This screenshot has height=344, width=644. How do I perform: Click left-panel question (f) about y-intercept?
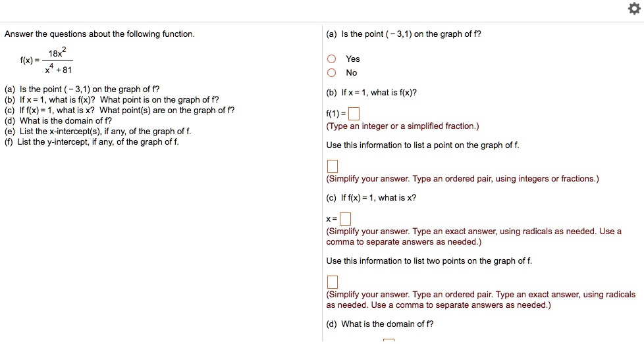pyautogui.click(x=92, y=142)
